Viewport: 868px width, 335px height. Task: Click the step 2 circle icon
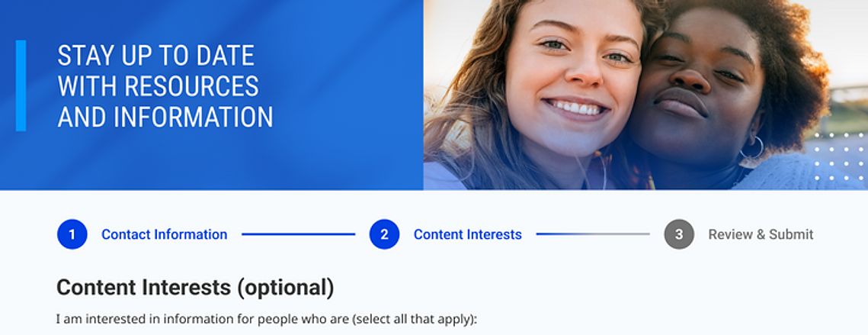click(384, 234)
